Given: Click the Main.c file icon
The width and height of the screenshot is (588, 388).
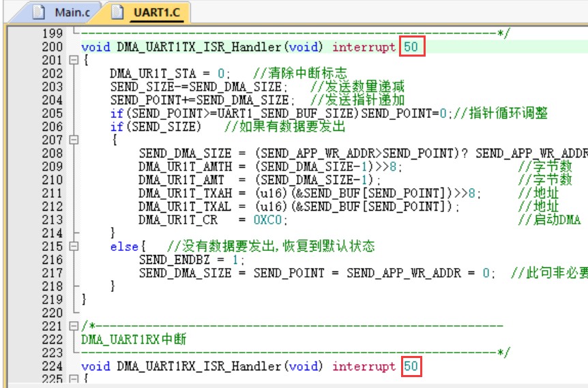Looking at the screenshot, I should click(x=39, y=12).
